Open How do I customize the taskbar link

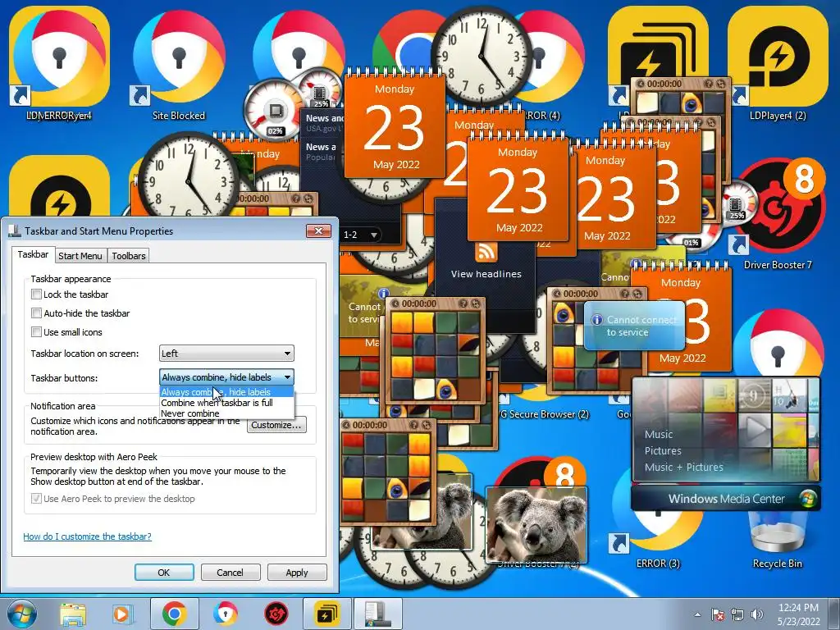(87, 536)
